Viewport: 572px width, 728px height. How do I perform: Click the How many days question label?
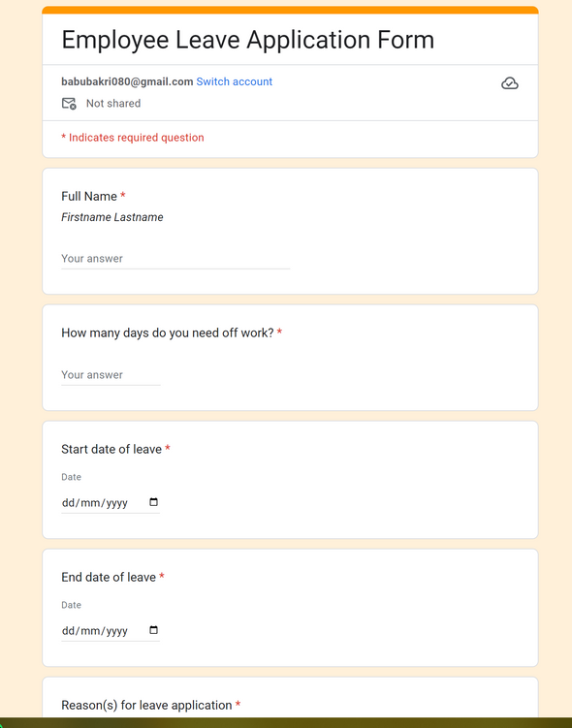[x=168, y=332]
